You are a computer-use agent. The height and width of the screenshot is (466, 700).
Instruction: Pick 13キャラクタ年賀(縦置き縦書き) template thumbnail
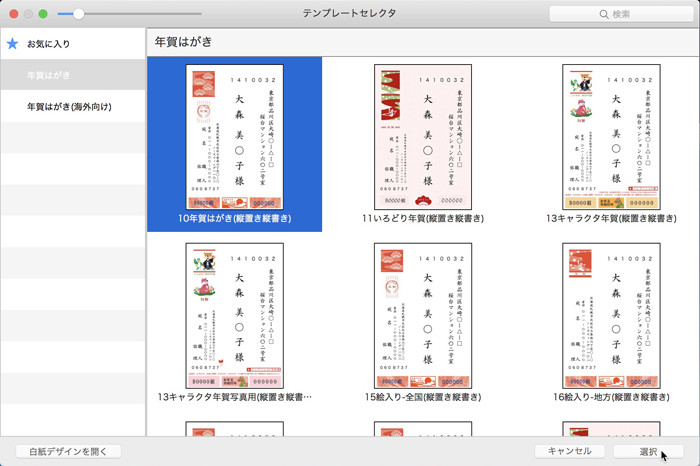click(610, 135)
